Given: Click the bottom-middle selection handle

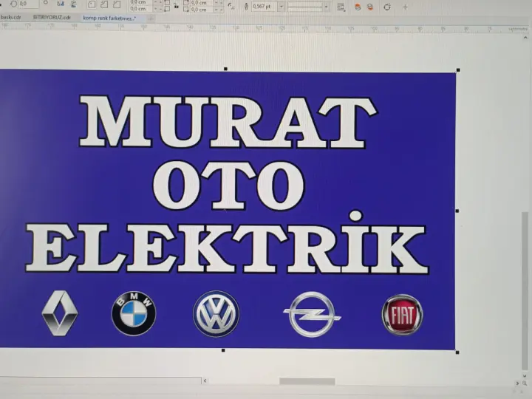Looking at the screenshot, I should (x=223, y=350).
